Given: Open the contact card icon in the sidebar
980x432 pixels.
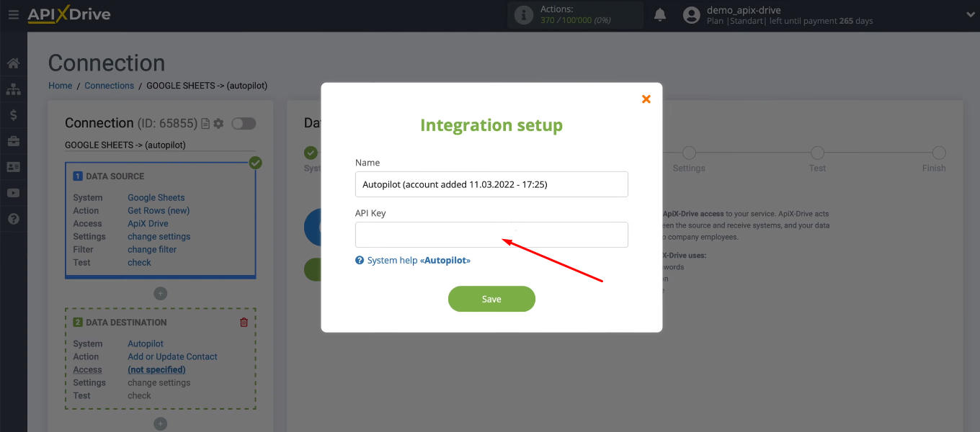Looking at the screenshot, I should tap(13, 166).
